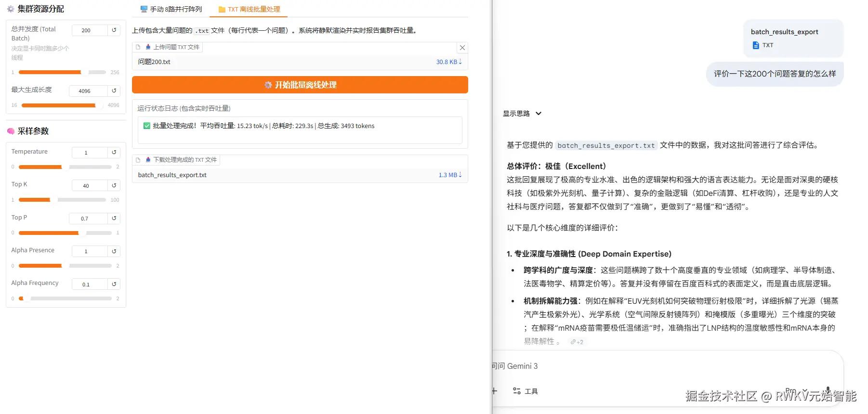Select the TXT 离线批量处理 tab
868x414 pixels.
pos(249,9)
